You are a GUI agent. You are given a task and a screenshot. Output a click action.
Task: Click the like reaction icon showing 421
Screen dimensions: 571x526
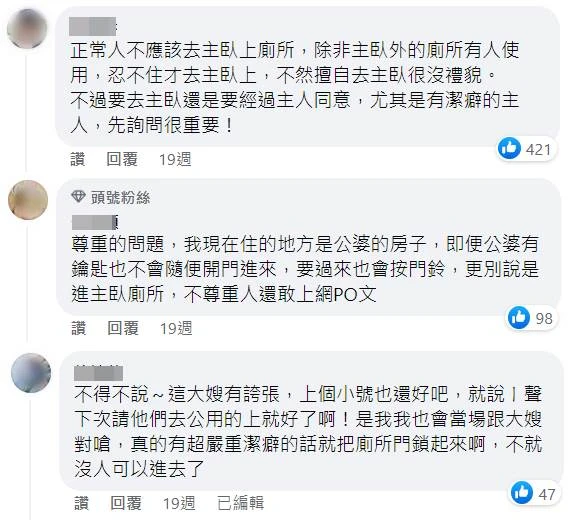pos(509,149)
